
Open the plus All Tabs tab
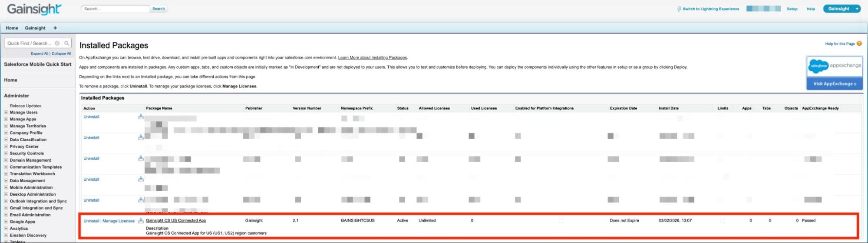(55, 28)
